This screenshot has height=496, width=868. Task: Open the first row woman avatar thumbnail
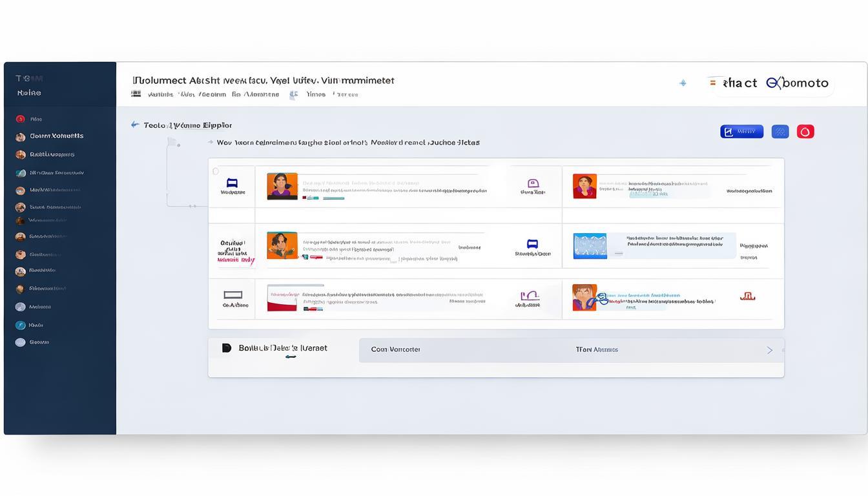point(282,186)
